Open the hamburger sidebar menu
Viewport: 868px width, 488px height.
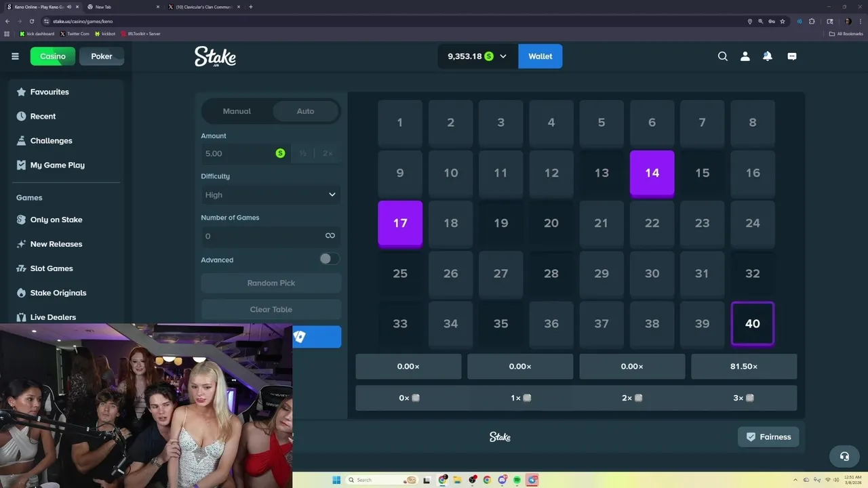pos(15,56)
